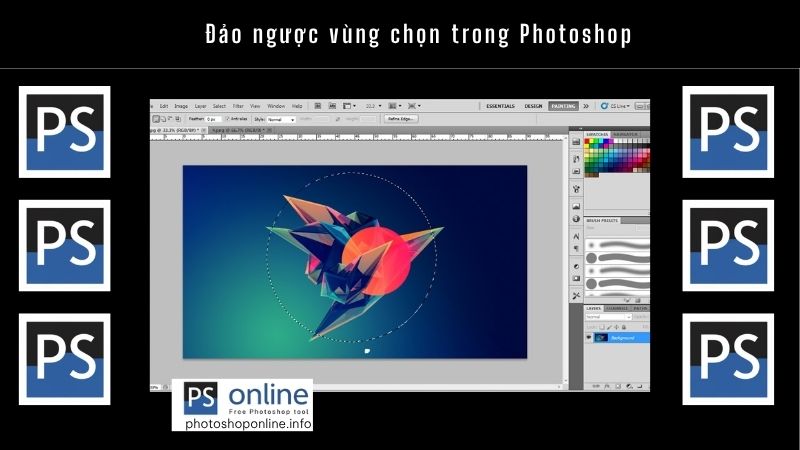This screenshot has height=450, width=800.
Task: Click Lock Image Pixels brush icon
Action: coord(609,327)
